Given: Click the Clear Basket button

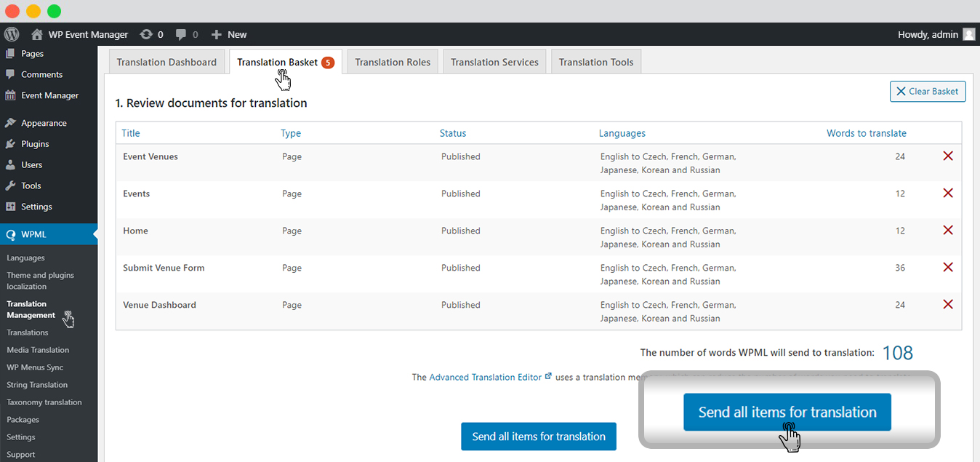Looking at the screenshot, I should (x=928, y=91).
